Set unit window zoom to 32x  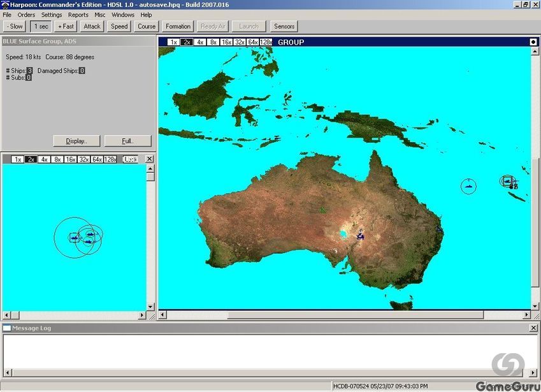(x=83, y=159)
